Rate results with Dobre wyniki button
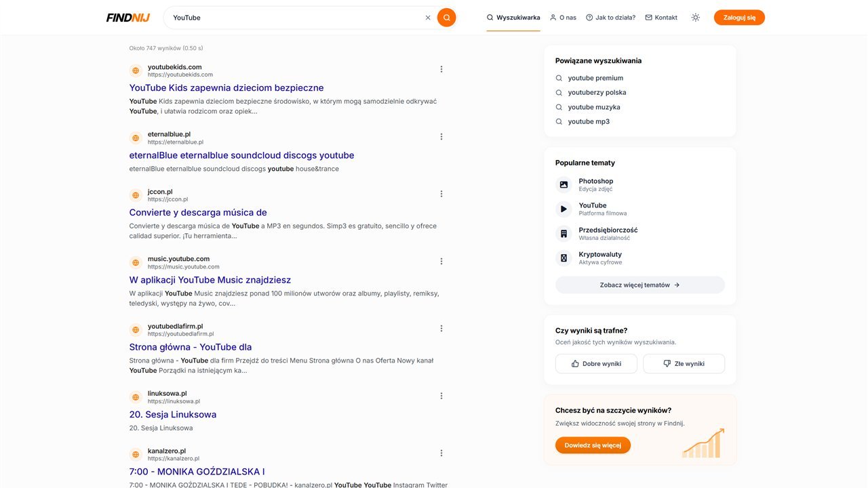Screen dimensions: 868x488 pos(596,364)
